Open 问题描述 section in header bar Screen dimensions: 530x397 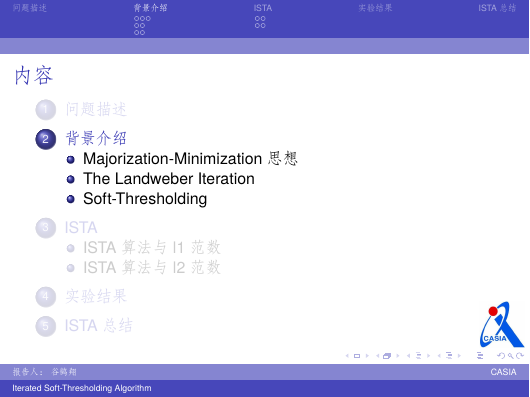[x=30, y=8]
